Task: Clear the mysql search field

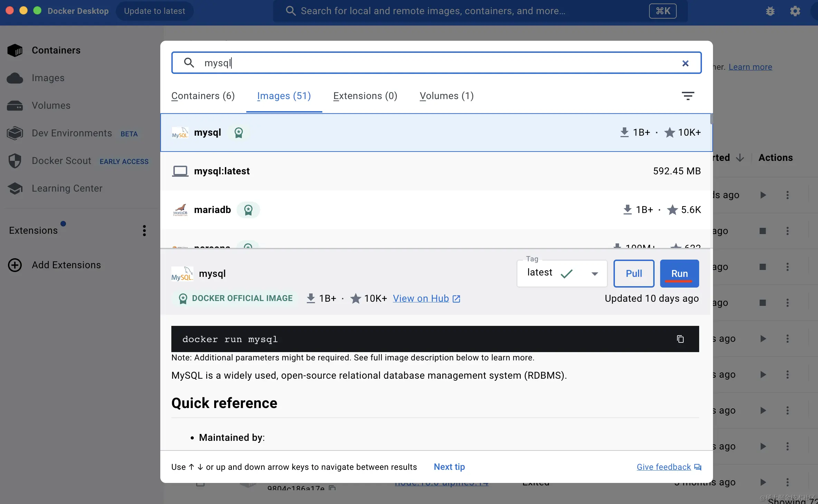Action: pyautogui.click(x=685, y=63)
